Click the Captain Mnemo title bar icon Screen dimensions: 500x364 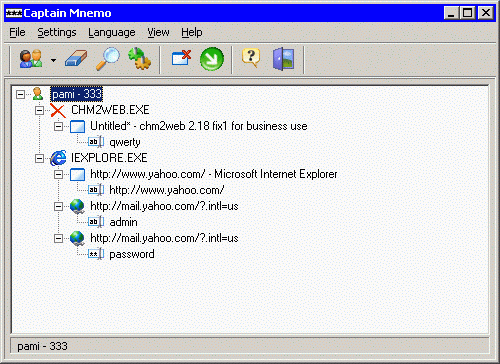pos(14,13)
